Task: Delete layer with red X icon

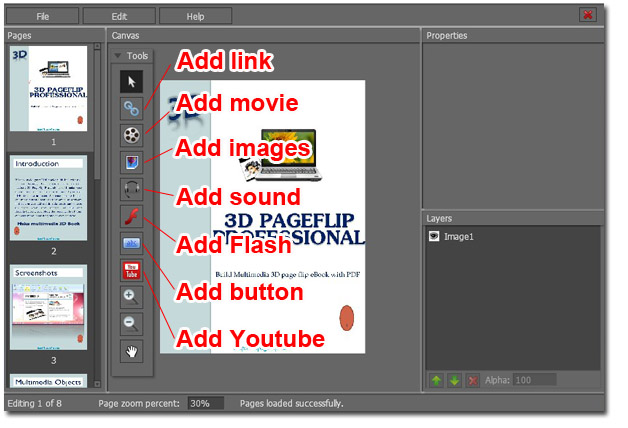Action: [x=473, y=380]
